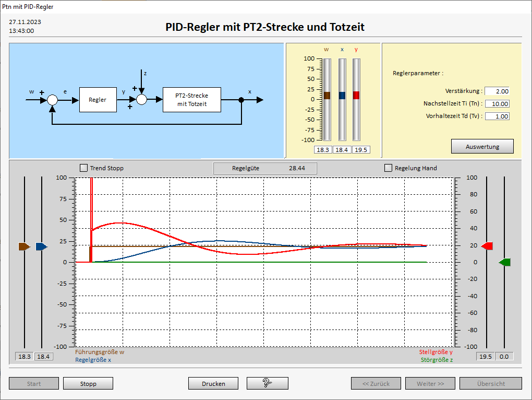Edit the Nachstellzeit Ti value field
The image size is (532, 400).
[x=497, y=104]
